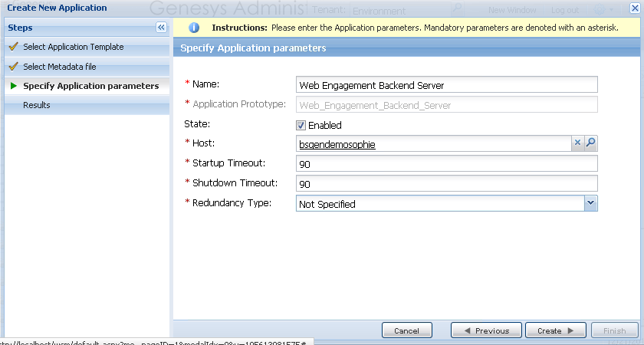
Task: Clear the Host field value
Action: pyautogui.click(x=578, y=143)
